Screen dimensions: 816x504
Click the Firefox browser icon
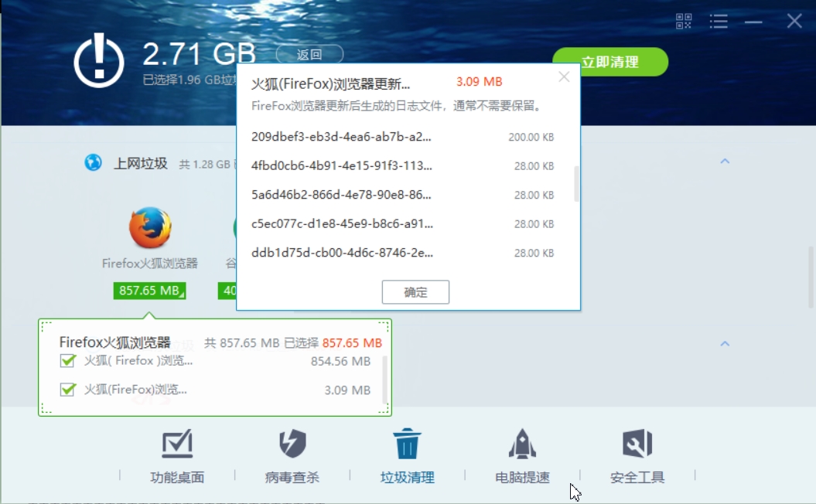pos(150,228)
